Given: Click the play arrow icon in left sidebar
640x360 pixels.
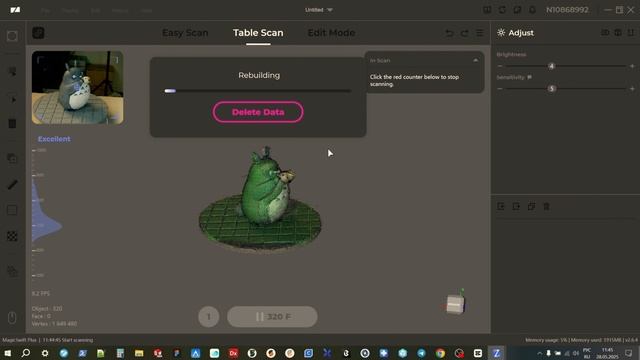Looking at the screenshot, I should pos(13,100).
